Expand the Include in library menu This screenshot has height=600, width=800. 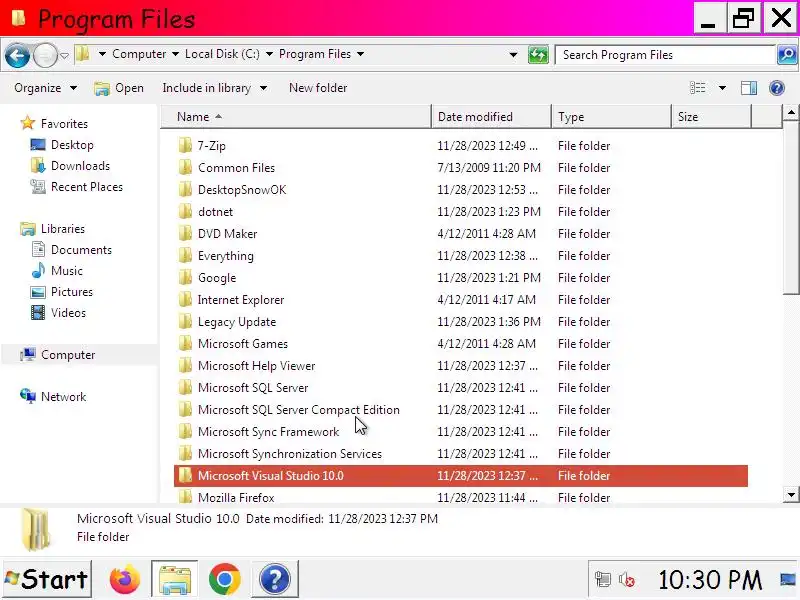coord(215,88)
